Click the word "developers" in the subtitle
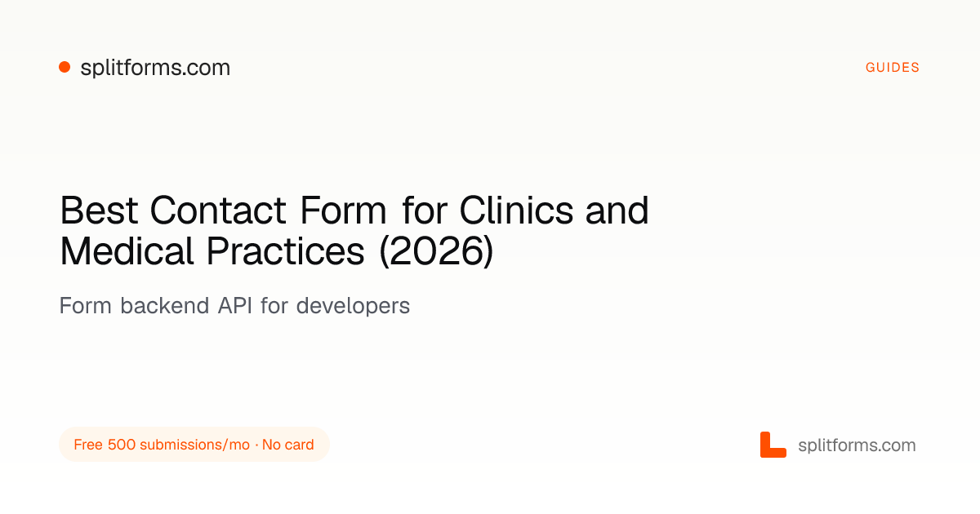Image resolution: width=980 pixels, height=514 pixels. 353,307
